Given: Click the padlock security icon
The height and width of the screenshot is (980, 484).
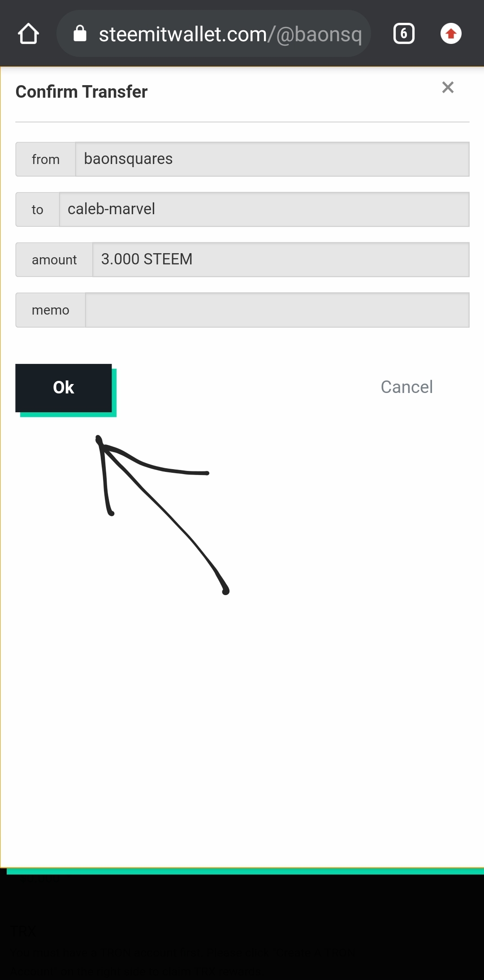Looking at the screenshot, I should (x=80, y=33).
